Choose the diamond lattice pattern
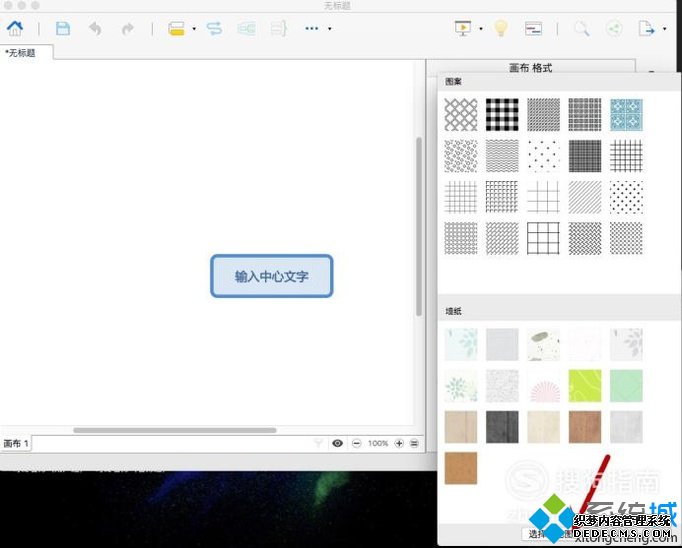The height and width of the screenshot is (548, 682). pos(461,115)
